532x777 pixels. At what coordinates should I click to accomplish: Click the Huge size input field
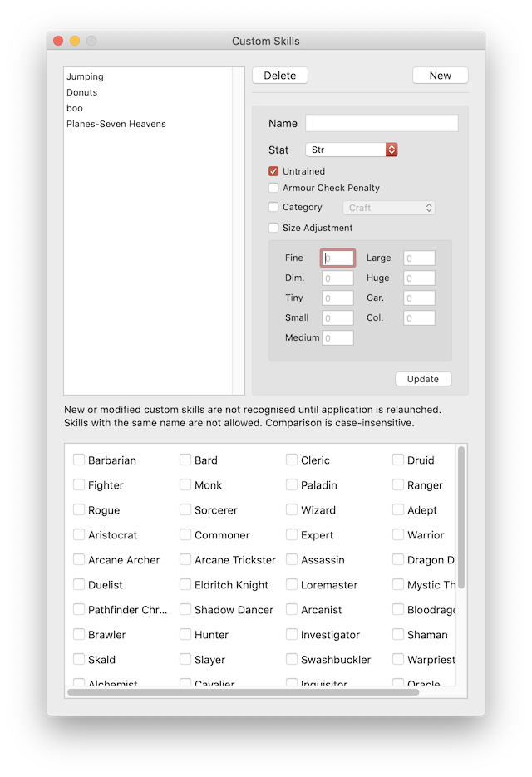click(419, 278)
